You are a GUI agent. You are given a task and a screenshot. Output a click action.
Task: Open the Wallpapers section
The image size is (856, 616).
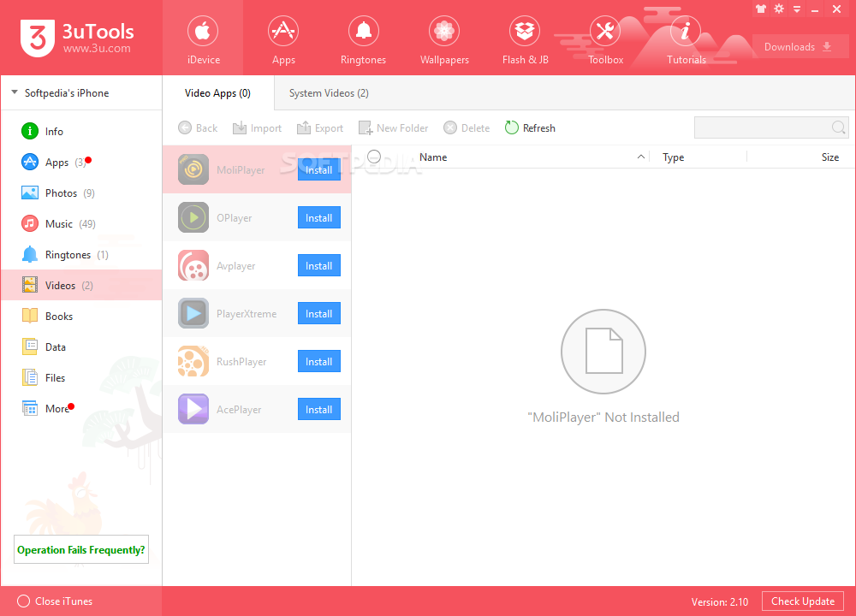443,38
